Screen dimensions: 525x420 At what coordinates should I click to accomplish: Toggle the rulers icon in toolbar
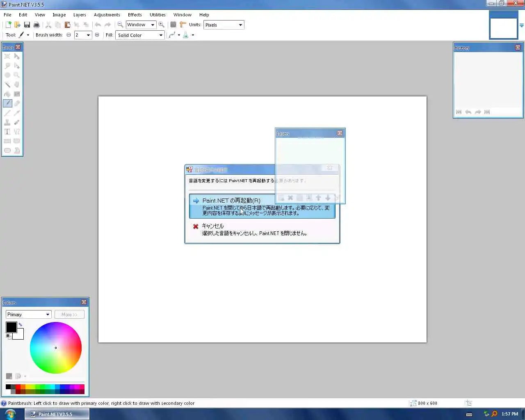(x=183, y=25)
